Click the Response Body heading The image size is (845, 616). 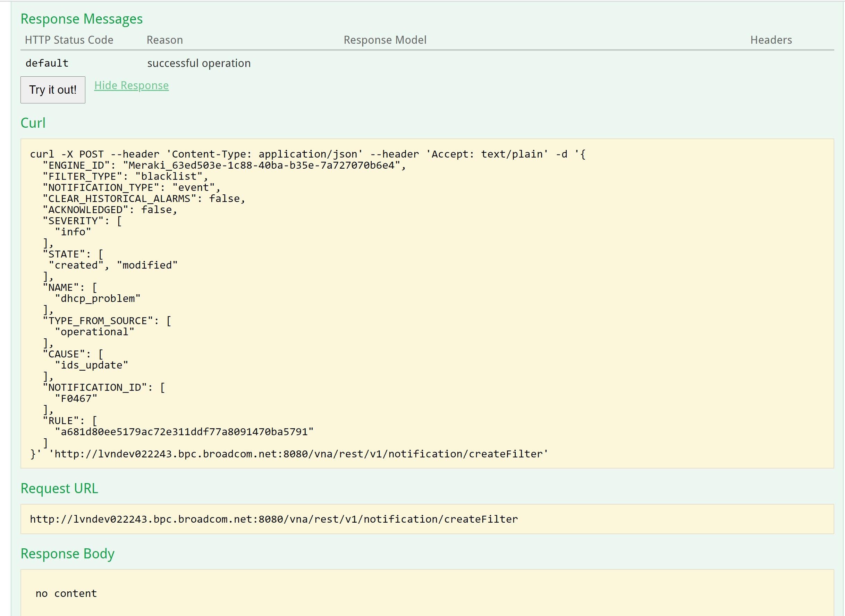click(67, 554)
